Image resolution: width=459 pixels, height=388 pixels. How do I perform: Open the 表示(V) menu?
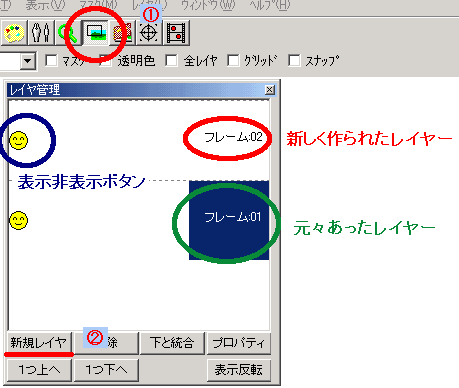coord(45,5)
